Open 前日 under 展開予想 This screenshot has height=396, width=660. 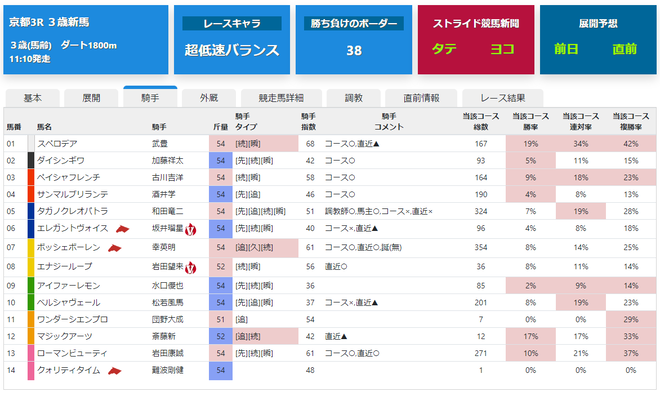coord(566,49)
